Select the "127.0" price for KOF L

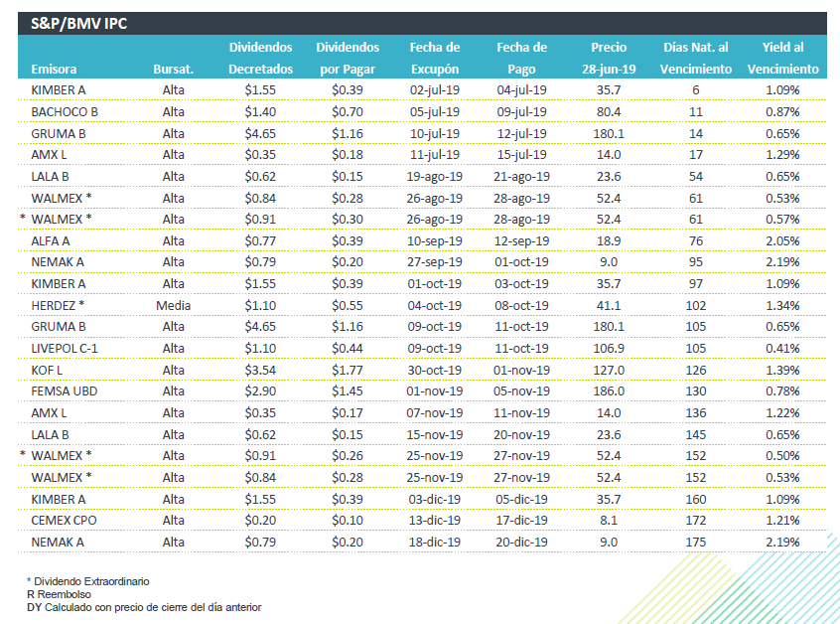pyautogui.click(x=609, y=370)
